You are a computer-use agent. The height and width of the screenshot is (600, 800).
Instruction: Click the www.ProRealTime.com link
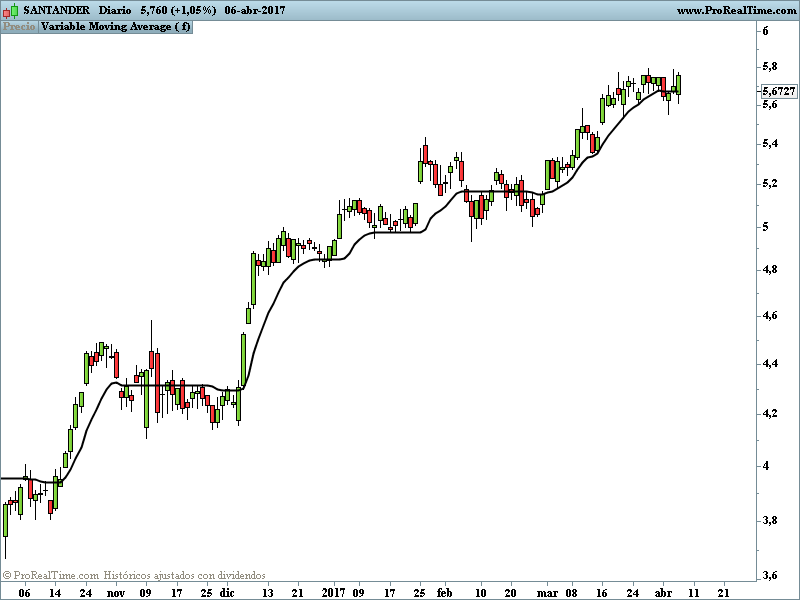click(736, 10)
